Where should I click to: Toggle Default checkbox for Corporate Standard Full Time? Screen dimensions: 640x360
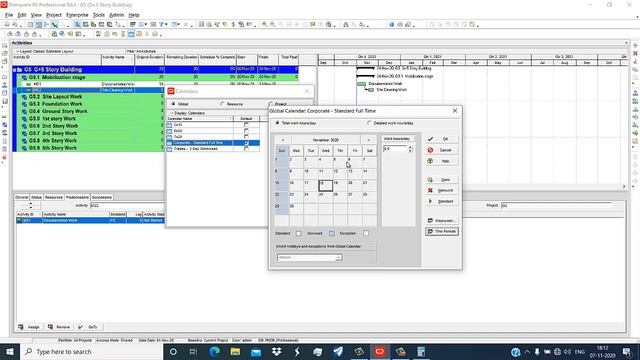[x=246, y=143]
